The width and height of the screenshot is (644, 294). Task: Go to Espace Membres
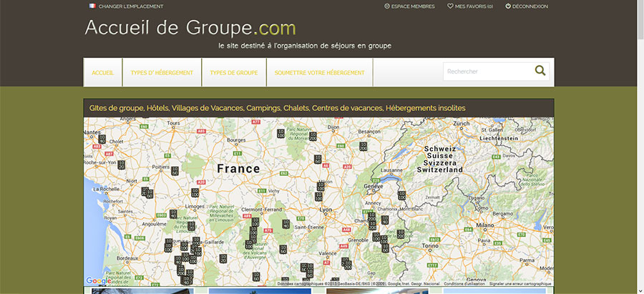[413, 6]
